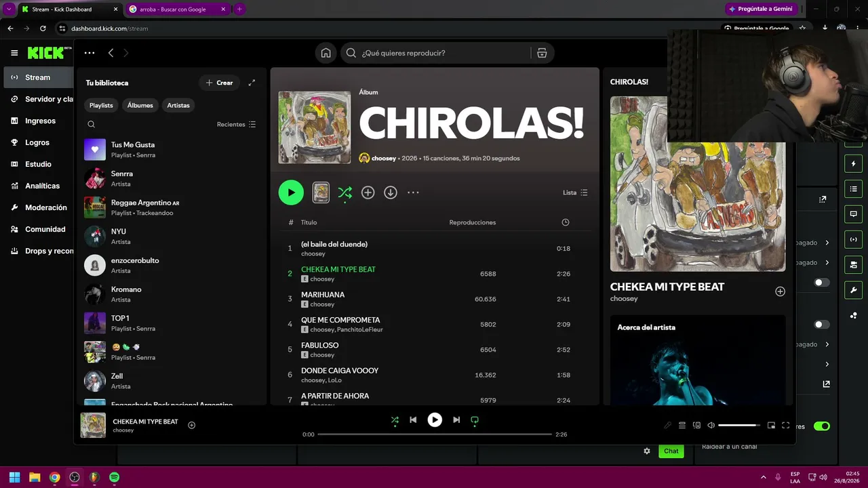Viewport: 868px width, 488px height.
Task: Open Analíticas in Kick sidebar
Action: coord(39,186)
